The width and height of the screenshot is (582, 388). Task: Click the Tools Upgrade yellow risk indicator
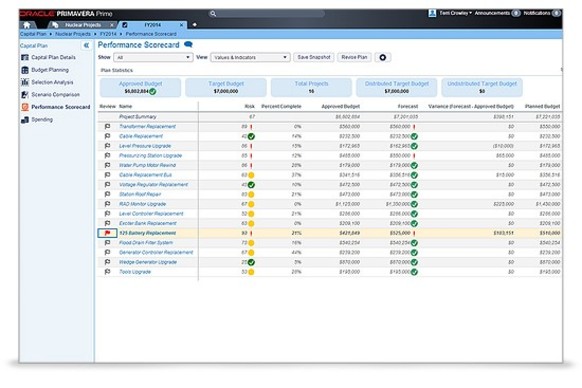click(251, 272)
